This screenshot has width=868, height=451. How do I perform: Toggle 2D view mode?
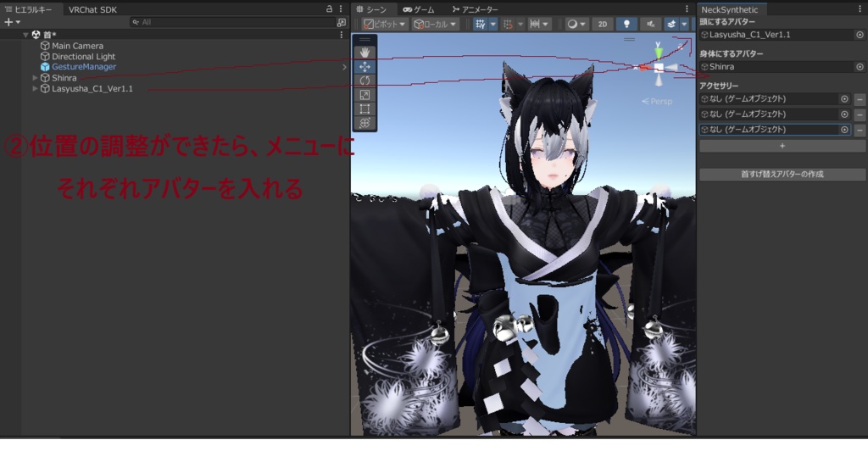603,25
